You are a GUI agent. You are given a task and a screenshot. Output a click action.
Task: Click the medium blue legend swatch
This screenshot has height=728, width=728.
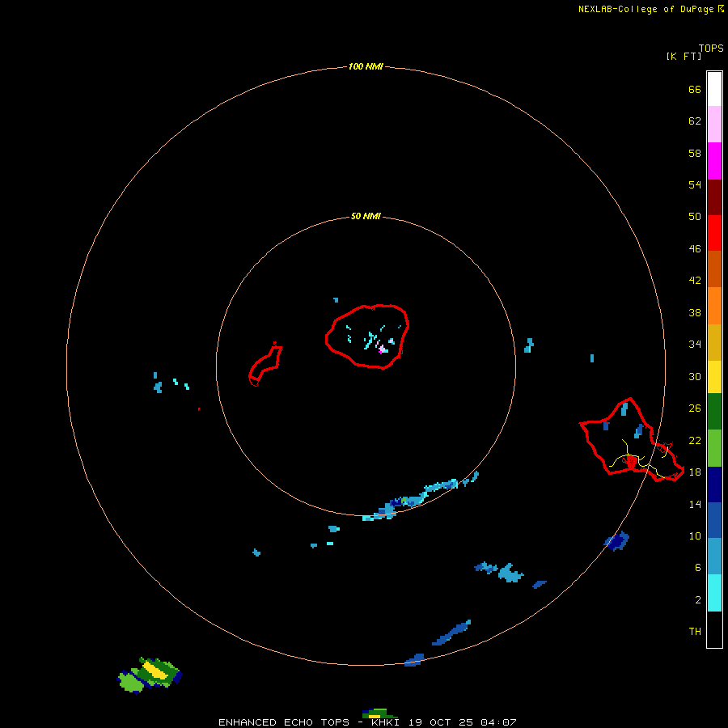(714, 520)
